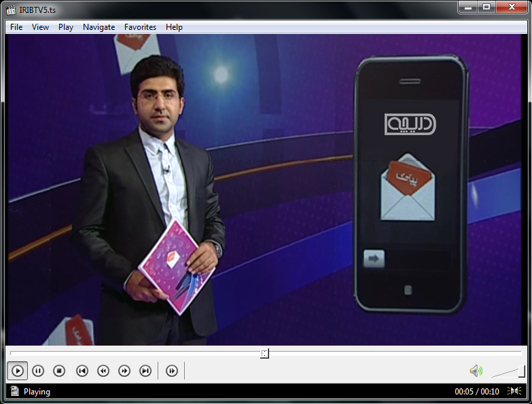Open the Play menu
The image size is (532, 404).
coord(66,27)
